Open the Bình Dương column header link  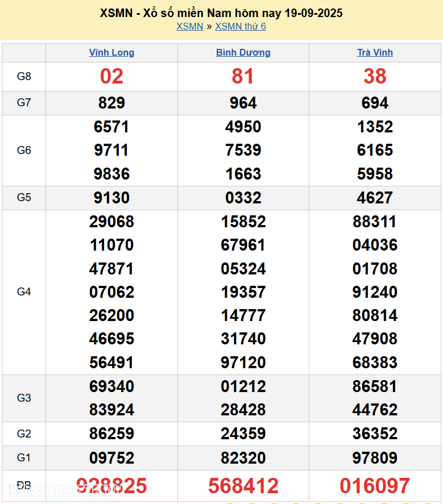click(243, 53)
